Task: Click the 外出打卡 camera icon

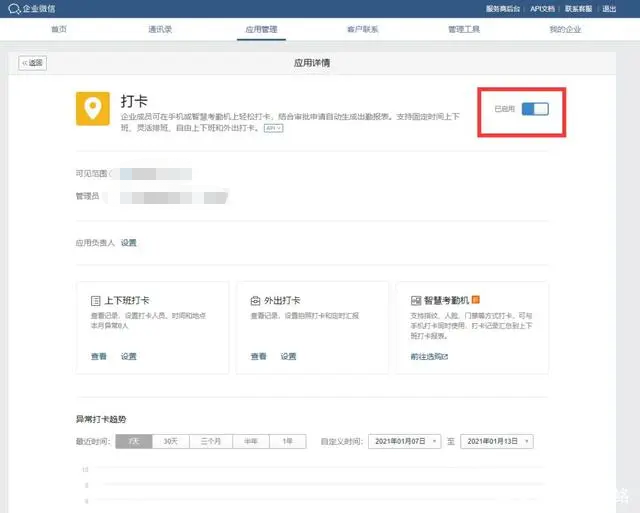Action: point(256,300)
